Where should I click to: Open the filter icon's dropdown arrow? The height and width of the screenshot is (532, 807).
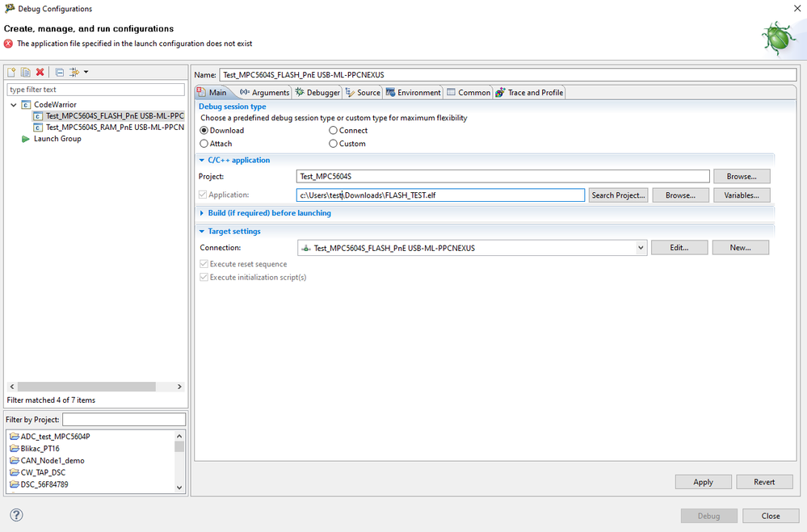click(86, 72)
